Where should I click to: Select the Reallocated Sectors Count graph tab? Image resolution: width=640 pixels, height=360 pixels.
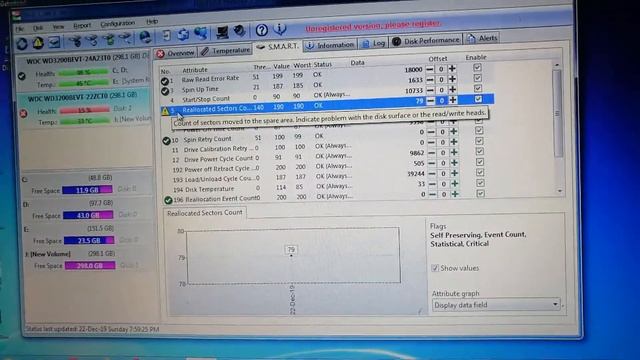point(205,213)
